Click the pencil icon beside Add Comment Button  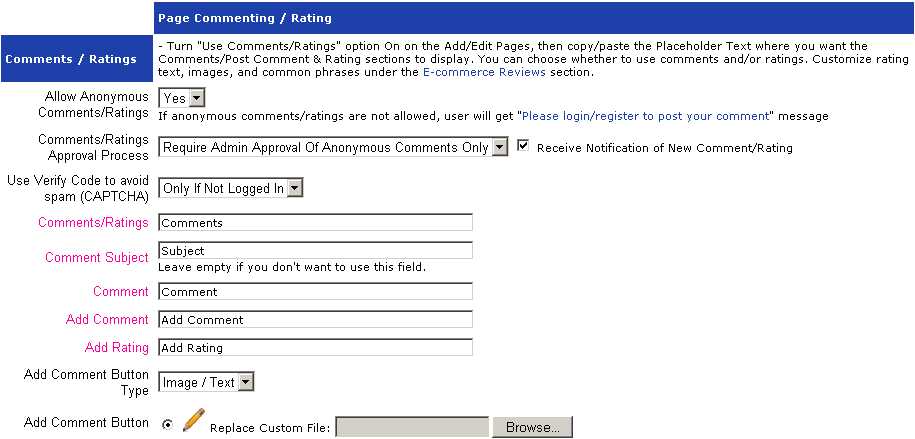(193, 420)
